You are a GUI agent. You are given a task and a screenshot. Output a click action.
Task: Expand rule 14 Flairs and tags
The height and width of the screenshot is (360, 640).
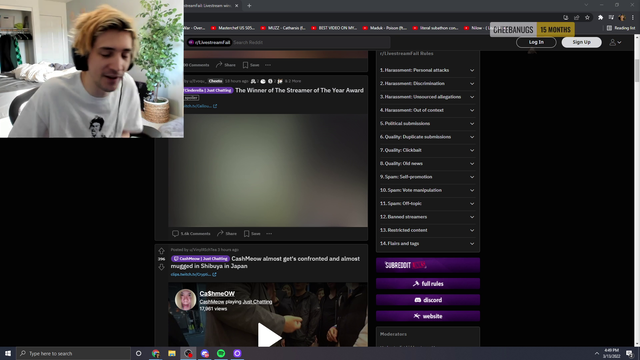(x=427, y=243)
